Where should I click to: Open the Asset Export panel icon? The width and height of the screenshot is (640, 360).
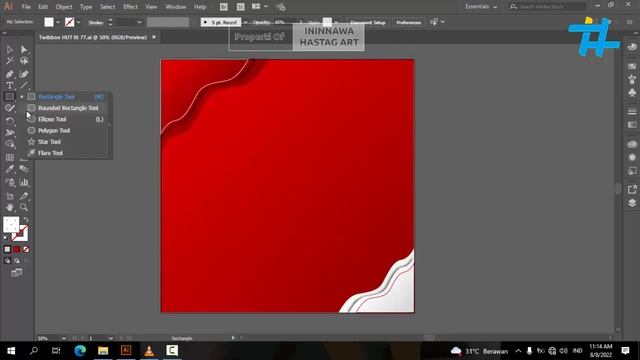[x=632, y=189]
